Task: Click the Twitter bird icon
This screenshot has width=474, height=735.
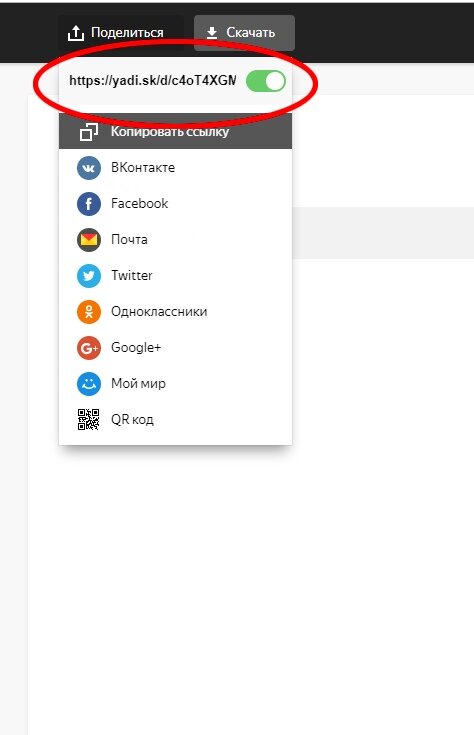Action: (x=89, y=276)
